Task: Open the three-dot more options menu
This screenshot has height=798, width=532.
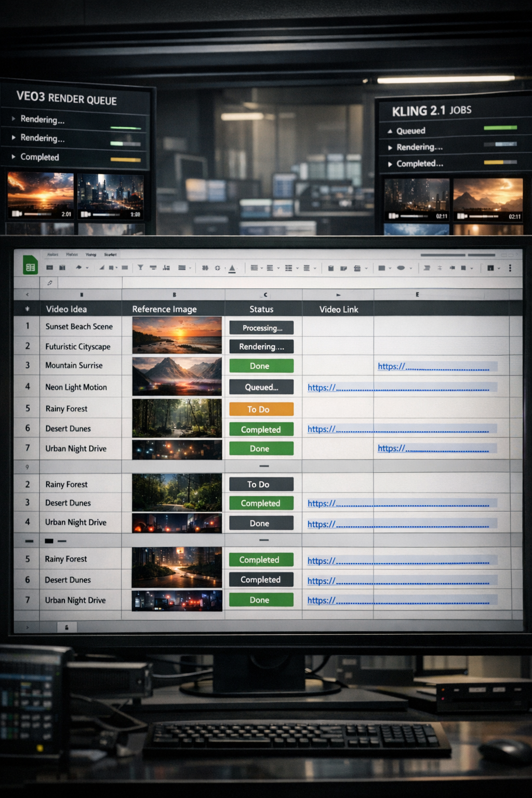Action: (x=510, y=268)
